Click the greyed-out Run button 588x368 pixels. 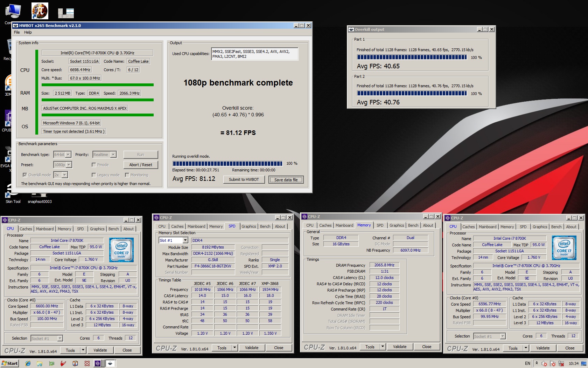(x=141, y=155)
